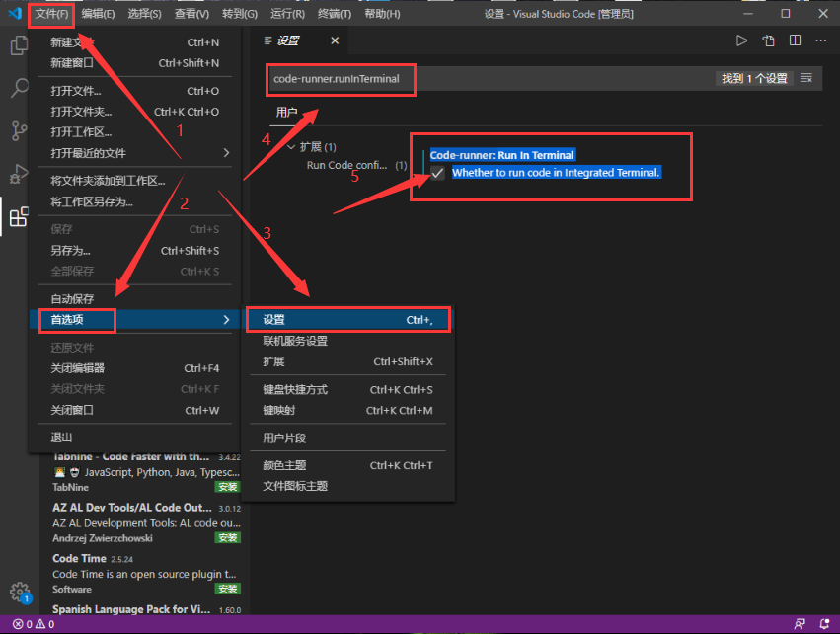Run the code with the play icon

click(742, 40)
